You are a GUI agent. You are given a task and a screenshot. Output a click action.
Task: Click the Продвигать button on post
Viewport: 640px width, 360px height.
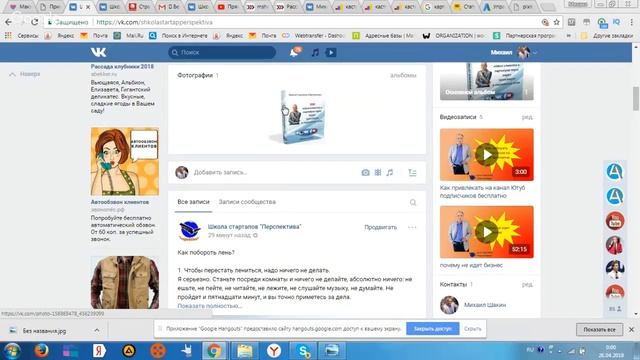(380, 227)
